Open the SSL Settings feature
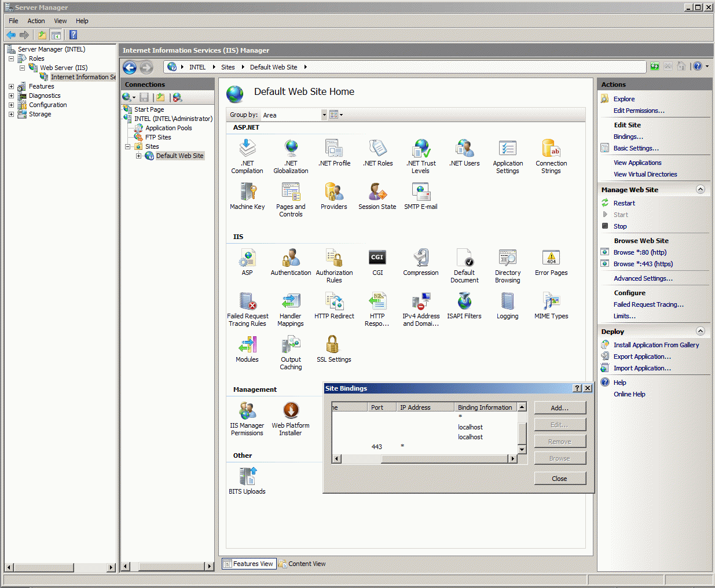This screenshot has width=715, height=588. coord(334,349)
